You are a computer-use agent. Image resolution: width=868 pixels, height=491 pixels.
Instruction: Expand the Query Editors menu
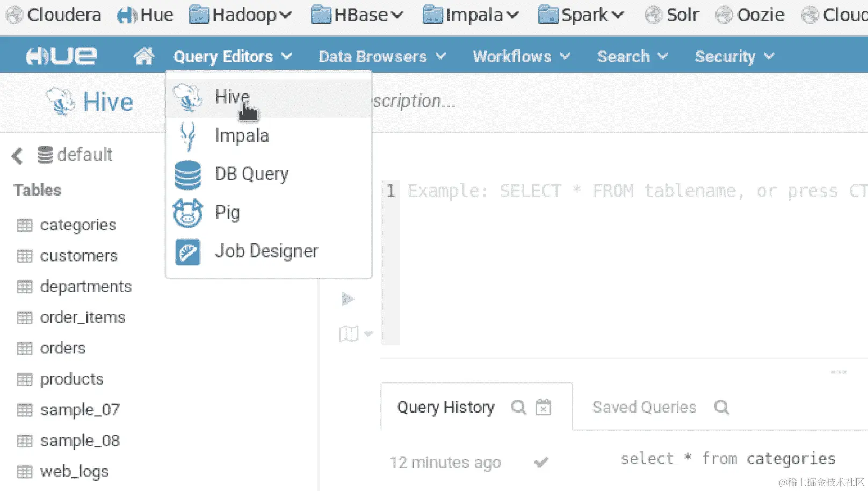[233, 56]
